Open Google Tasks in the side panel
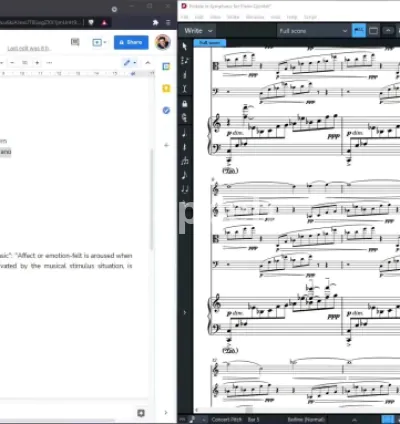Screen dimensions: 400x424 tap(166, 110)
